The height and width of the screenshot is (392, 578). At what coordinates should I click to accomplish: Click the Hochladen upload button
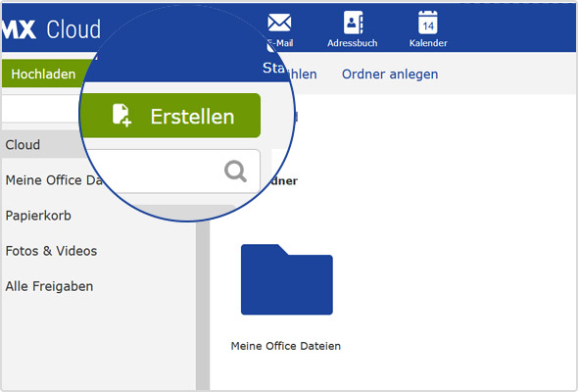43,73
